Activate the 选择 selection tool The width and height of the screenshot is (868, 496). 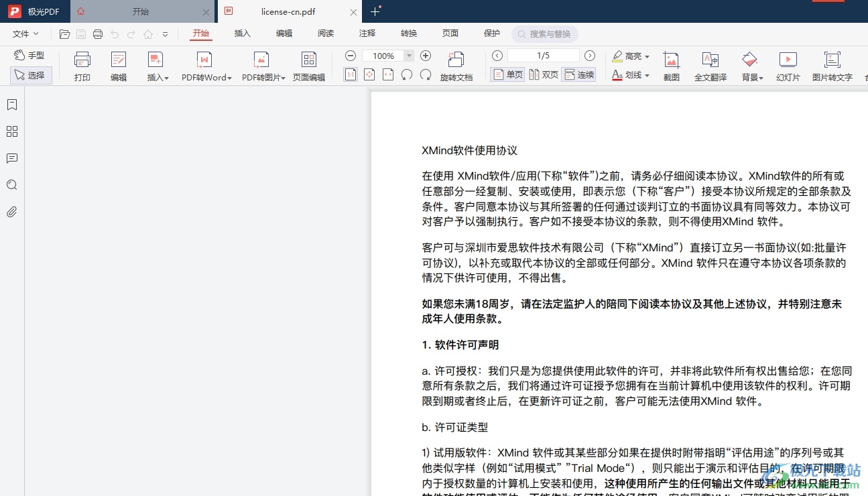31,75
